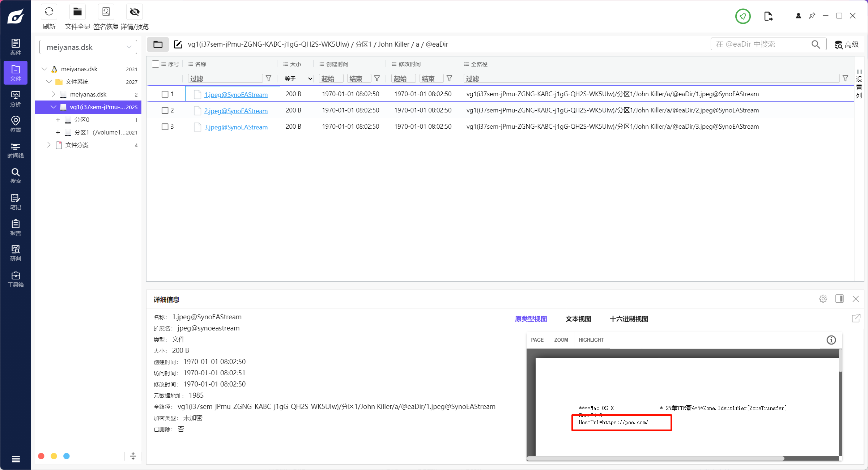The image size is (868, 470).
Task: Expand the 文件分类 tree node
Action: pyautogui.click(x=49, y=145)
